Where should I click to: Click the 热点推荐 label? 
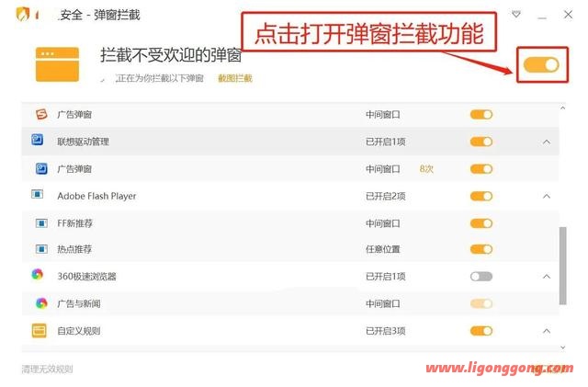[x=74, y=249]
